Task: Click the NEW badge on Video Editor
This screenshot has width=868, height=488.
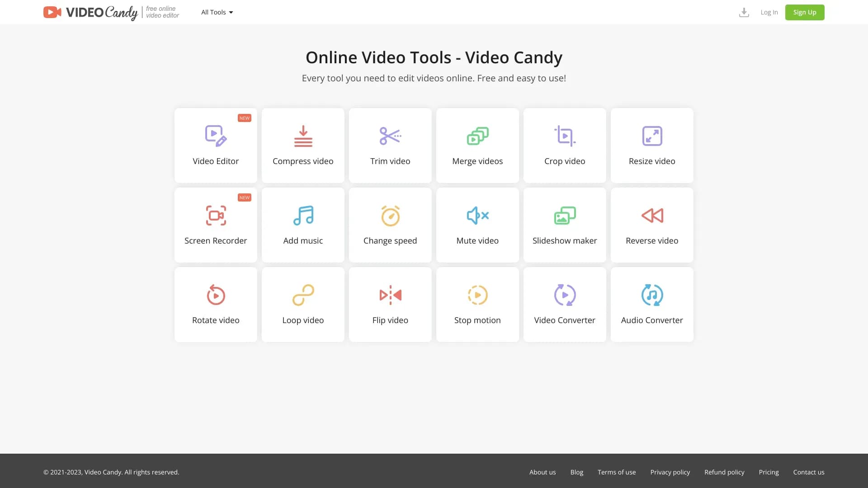Action: (245, 118)
